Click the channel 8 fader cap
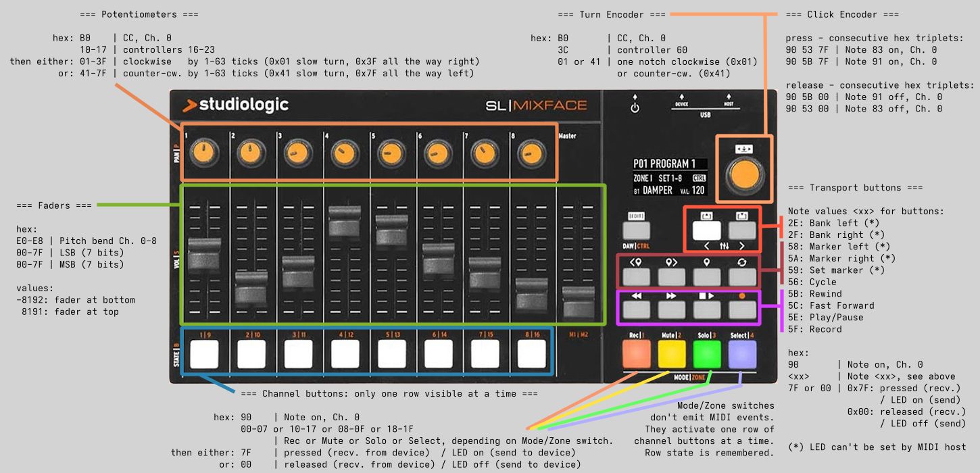The width and height of the screenshot is (980, 473). tap(531, 293)
